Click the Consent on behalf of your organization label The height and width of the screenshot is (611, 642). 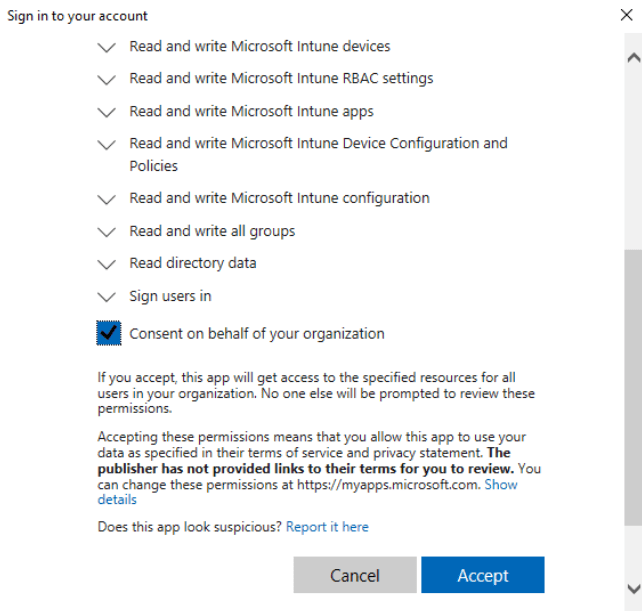pos(256,334)
